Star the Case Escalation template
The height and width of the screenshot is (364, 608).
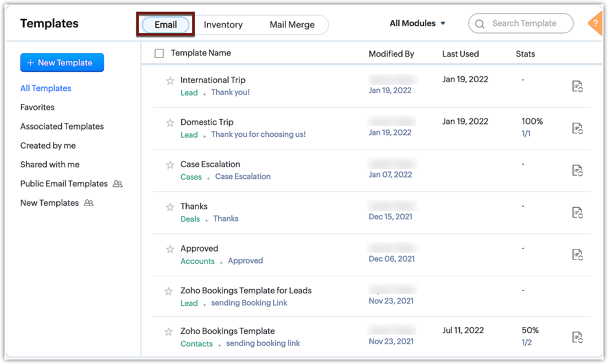(170, 165)
